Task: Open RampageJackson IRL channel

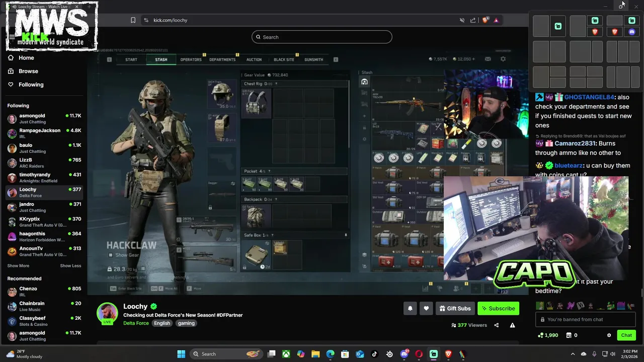Action: click(44, 133)
